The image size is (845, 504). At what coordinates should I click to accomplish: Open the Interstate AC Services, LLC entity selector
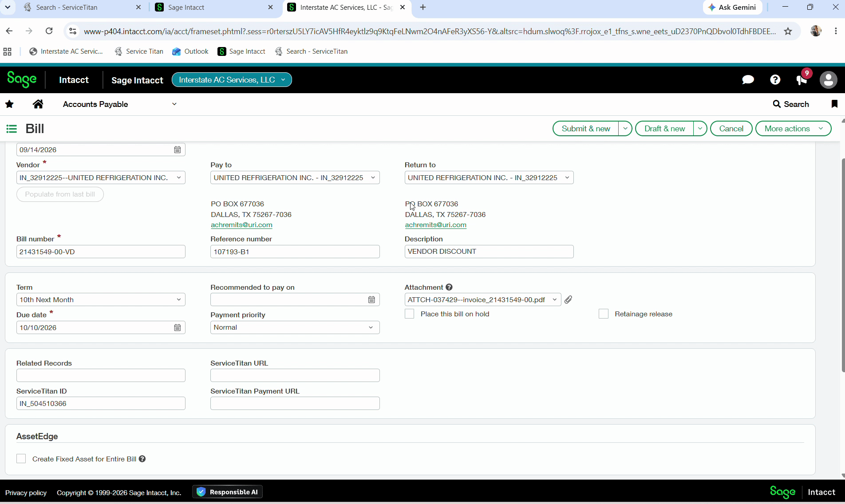click(x=232, y=80)
